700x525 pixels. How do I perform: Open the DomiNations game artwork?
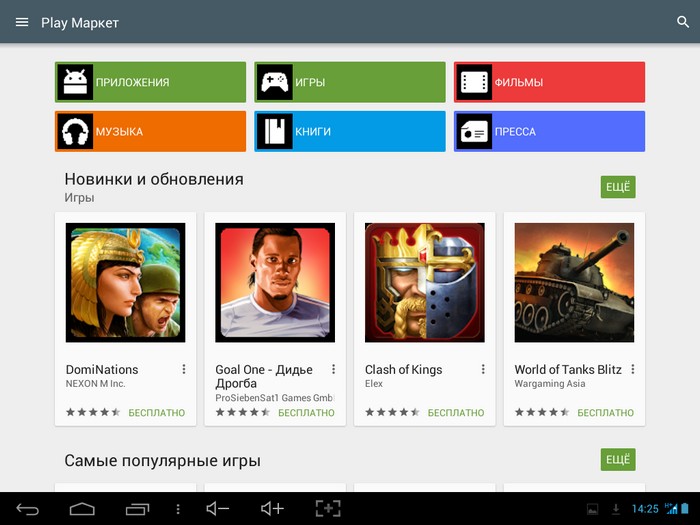point(125,283)
